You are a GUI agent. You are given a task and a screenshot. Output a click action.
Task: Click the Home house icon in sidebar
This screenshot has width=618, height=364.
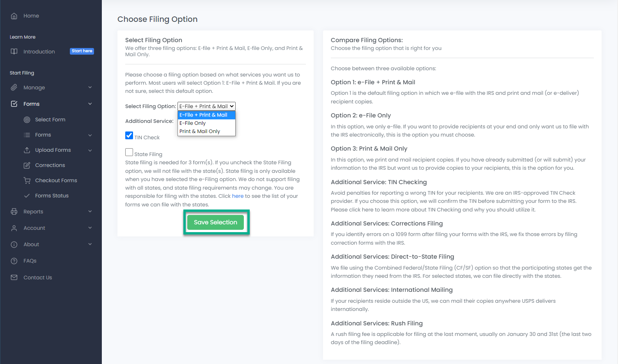(x=14, y=16)
